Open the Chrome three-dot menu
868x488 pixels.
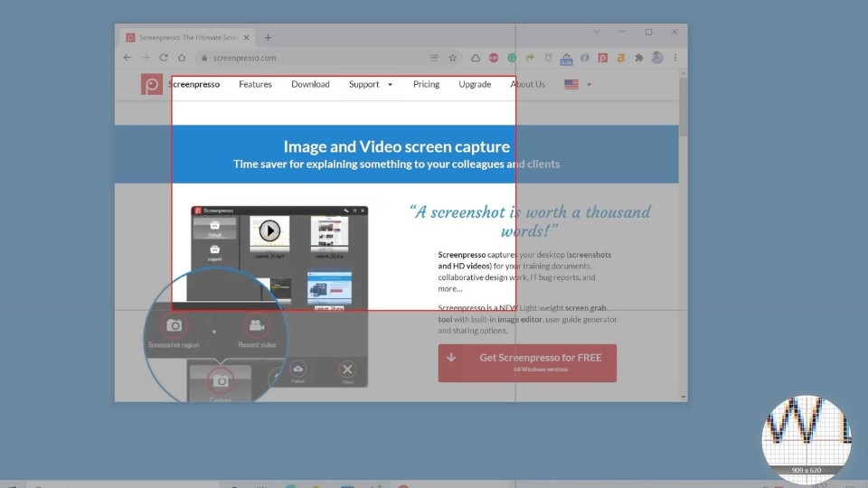pos(675,58)
